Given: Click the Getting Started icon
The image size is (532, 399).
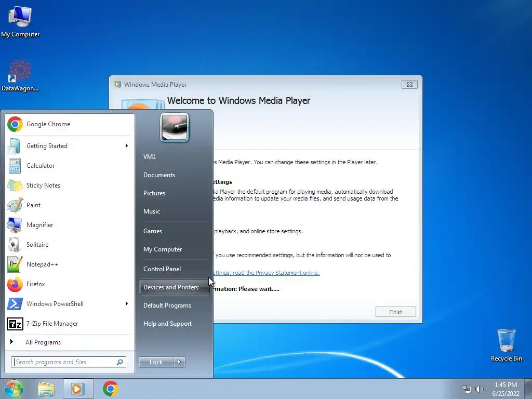Looking at the screenshot, I should pyautogui.click(x=15, y=146).
